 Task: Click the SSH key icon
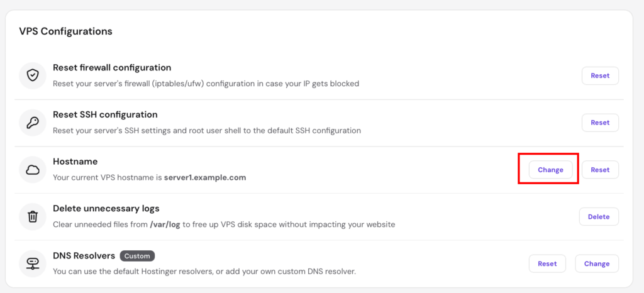[x=33, y=123]
